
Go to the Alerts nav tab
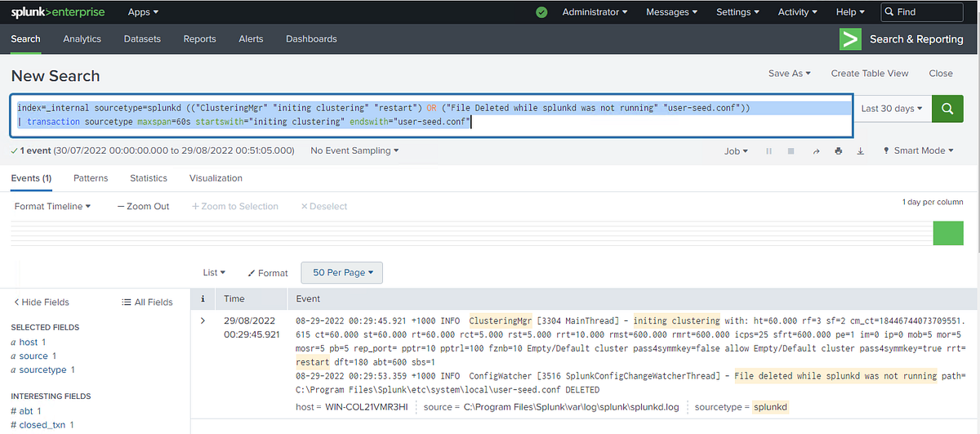pos(251,39)
